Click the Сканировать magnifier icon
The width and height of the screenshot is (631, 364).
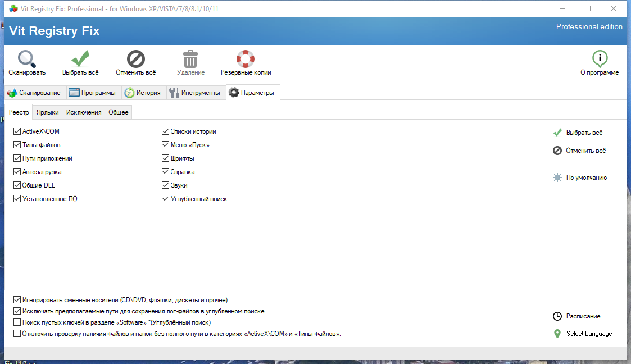click(x=27, y=59)
